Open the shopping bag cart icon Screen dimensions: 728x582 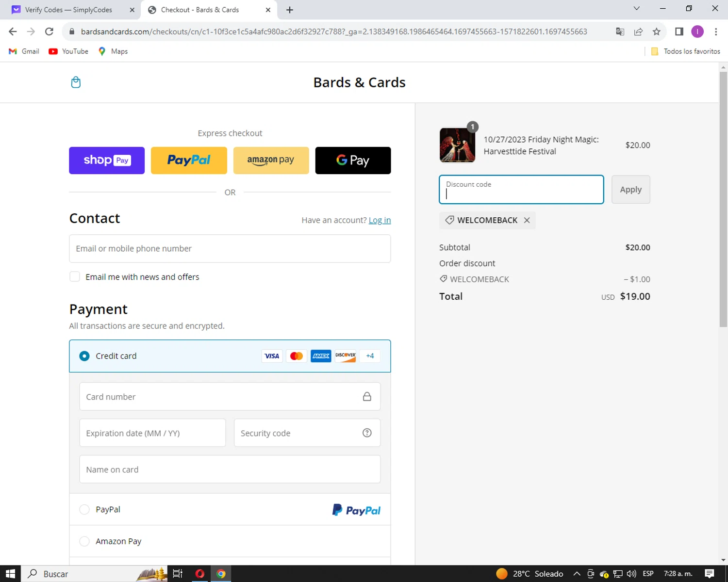pyautogui.click(x=76, y=82)
